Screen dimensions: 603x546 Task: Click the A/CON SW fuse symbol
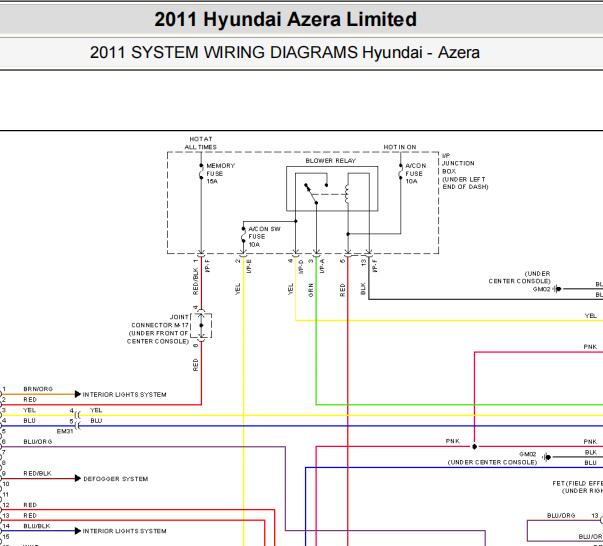pos(243,235)
